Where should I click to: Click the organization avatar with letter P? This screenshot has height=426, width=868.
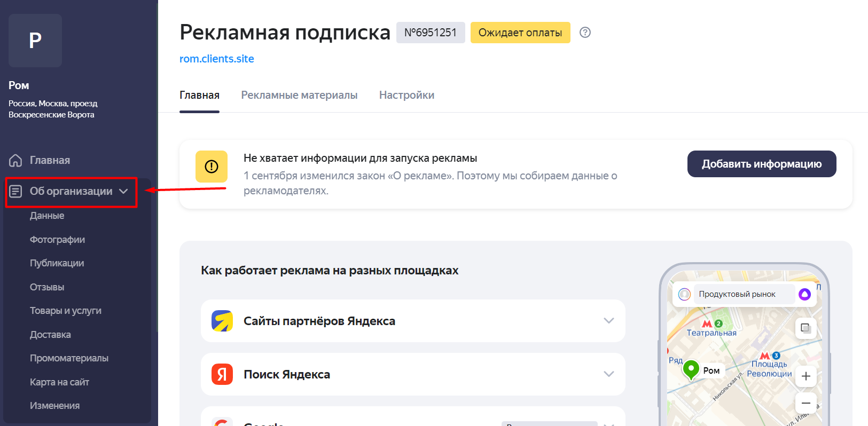(35, 41)
